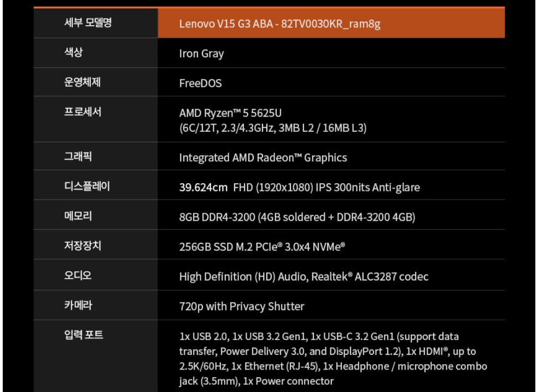Click the '카메라' label
This screenshot has width=537, height=392.
pos(78,306)
